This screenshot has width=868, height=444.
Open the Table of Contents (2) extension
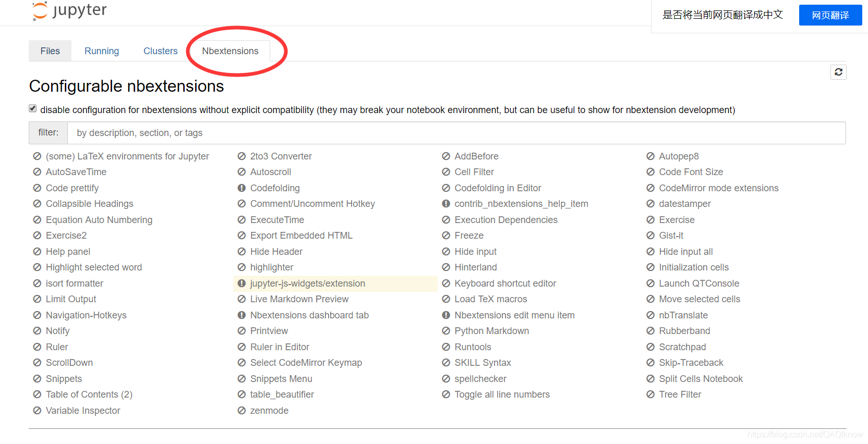89,394
